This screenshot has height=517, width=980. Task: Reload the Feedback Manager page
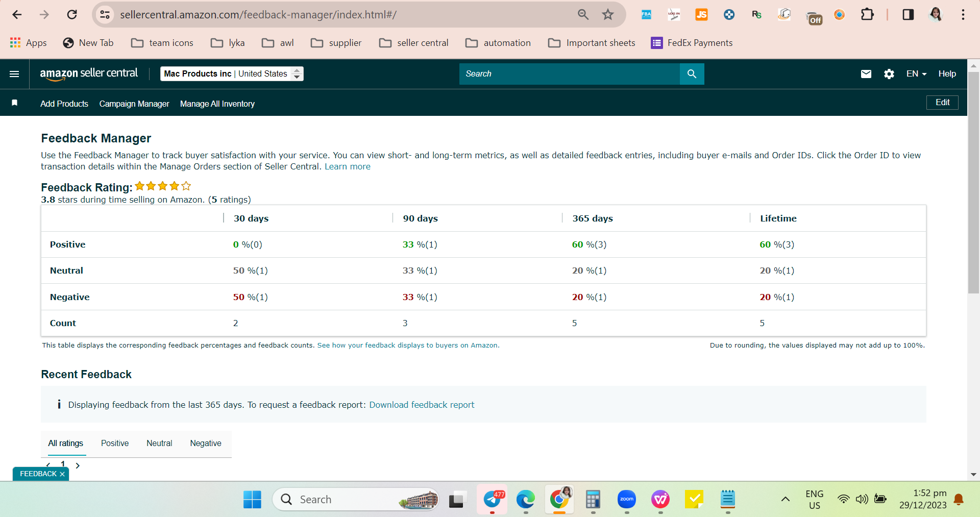(72, 15)
